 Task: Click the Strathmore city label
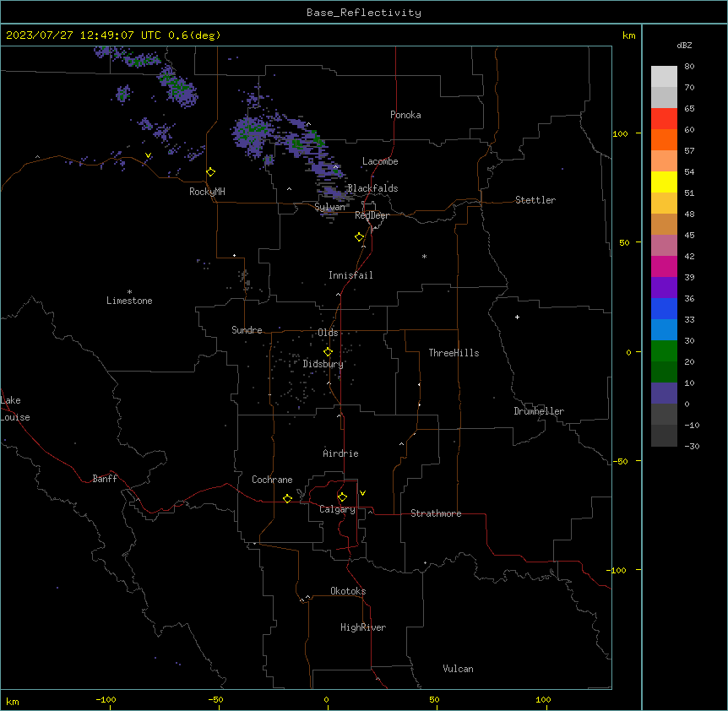pyautogui.click(x=436, y=513)
